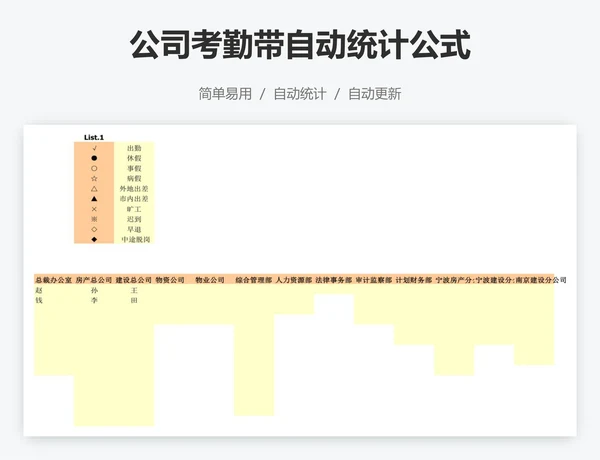This screenshot has width=600, height=460.
Task: Select the 早退 legend cell
Action: [134, 229]
